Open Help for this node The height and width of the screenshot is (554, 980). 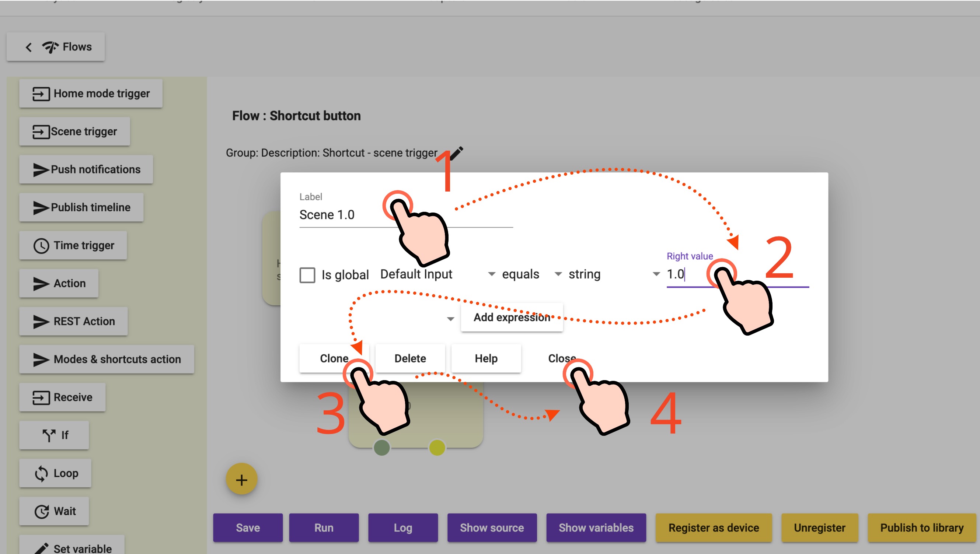pos(486,359)
